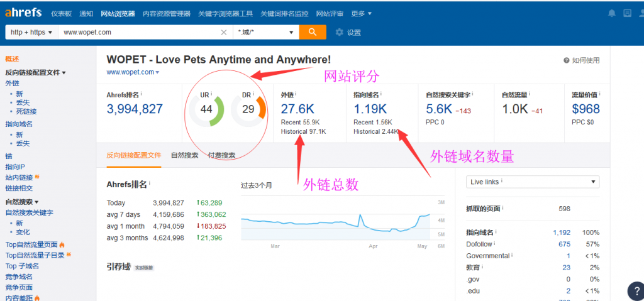
Task: Click the 27.6K backlinks value
Action: [297, 109]
